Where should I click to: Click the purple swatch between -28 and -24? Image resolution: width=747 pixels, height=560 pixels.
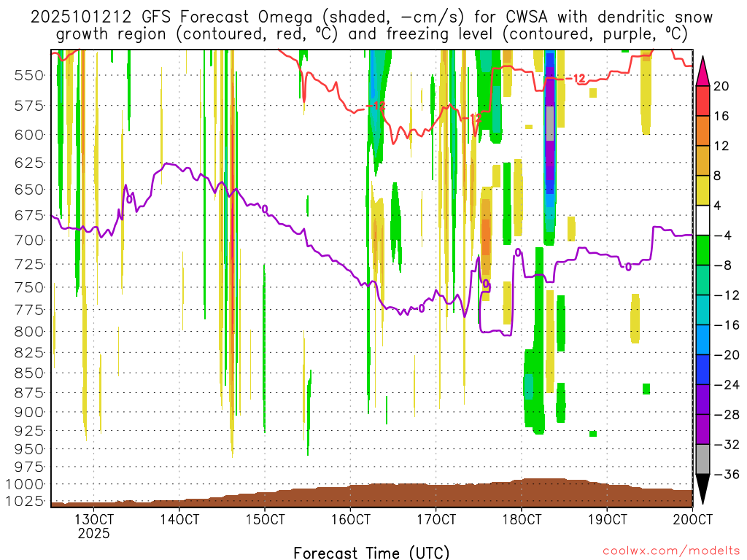(703, 400)
